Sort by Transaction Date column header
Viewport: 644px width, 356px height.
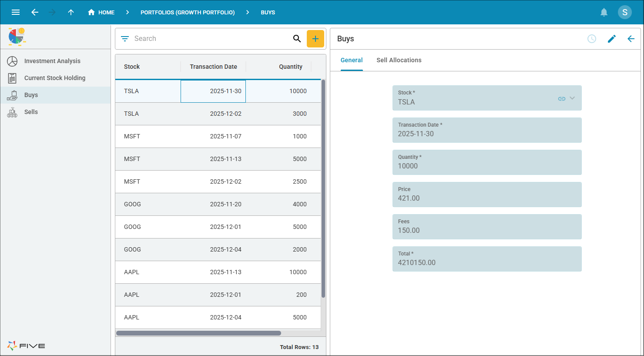(213, 67)
